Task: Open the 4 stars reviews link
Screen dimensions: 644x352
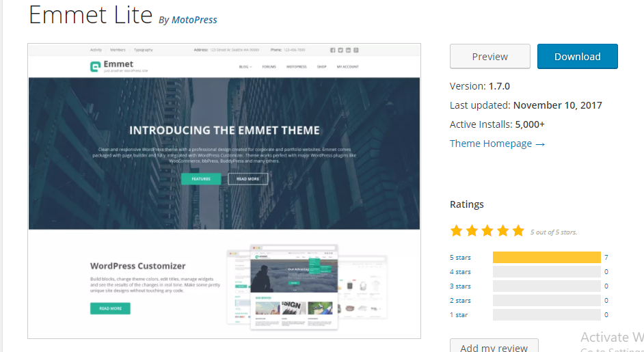Action: pos(460,272)
